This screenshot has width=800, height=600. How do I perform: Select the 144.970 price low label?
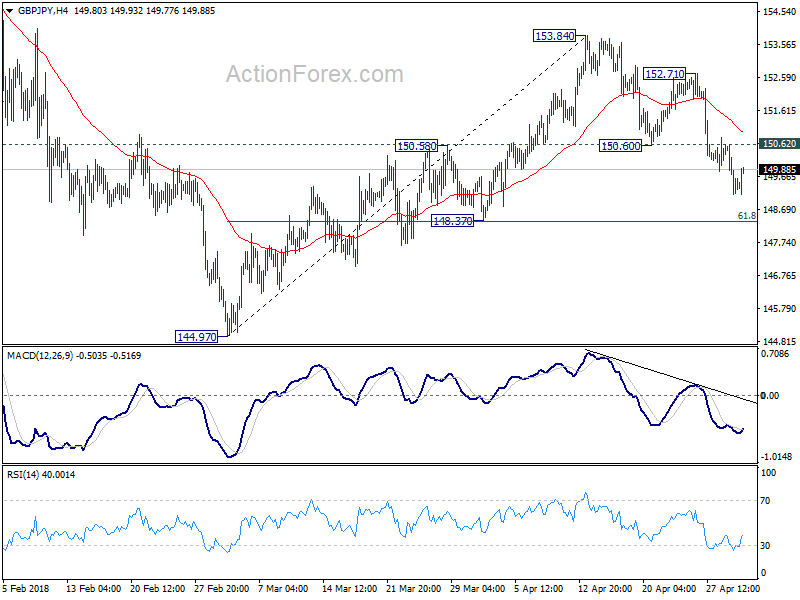[x=196, y=337]
